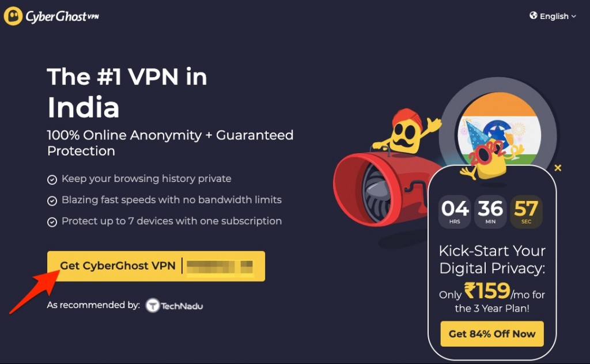The image size is (590, 364).
Task: Click checkmark beside blazing fast speeds
Action: [52, 201]
